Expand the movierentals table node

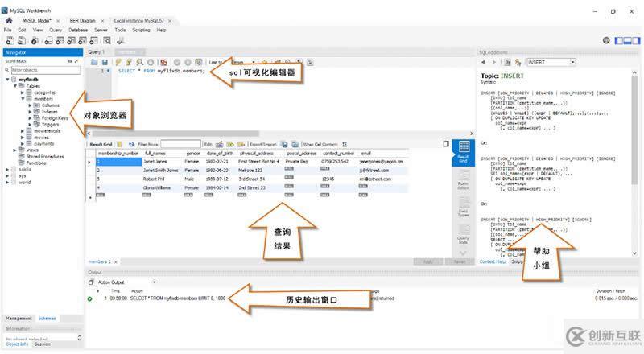(23, 130)
